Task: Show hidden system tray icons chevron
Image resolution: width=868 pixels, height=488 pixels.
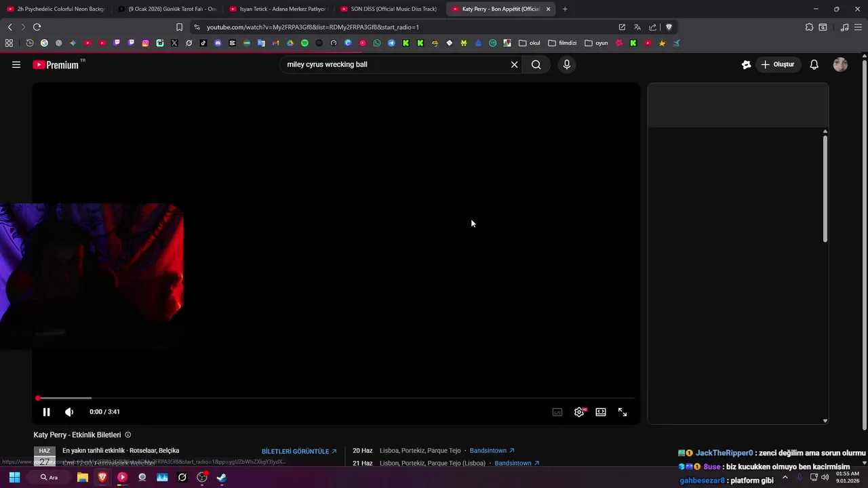Action: [785, 477]
